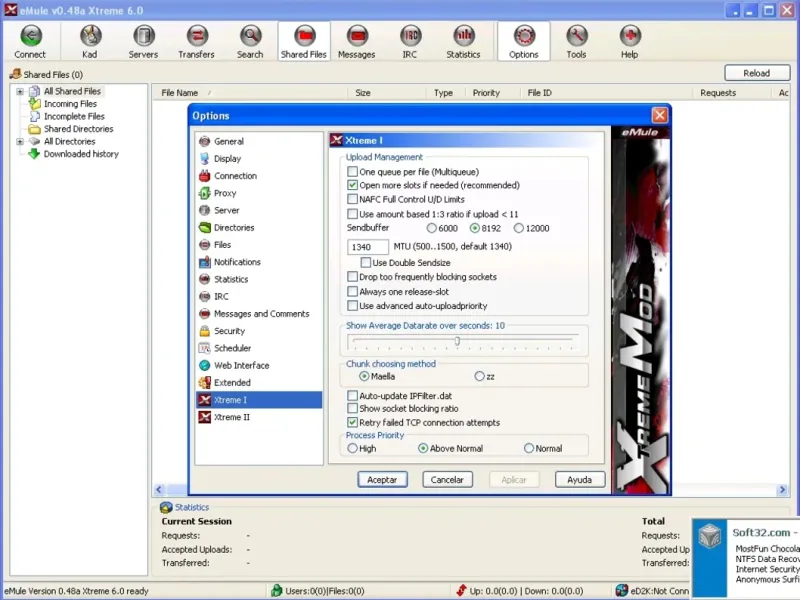The height and width of the screenshot is (600, 800).
Task: Enable Always one release-slot
Action: tap(352, 291)
